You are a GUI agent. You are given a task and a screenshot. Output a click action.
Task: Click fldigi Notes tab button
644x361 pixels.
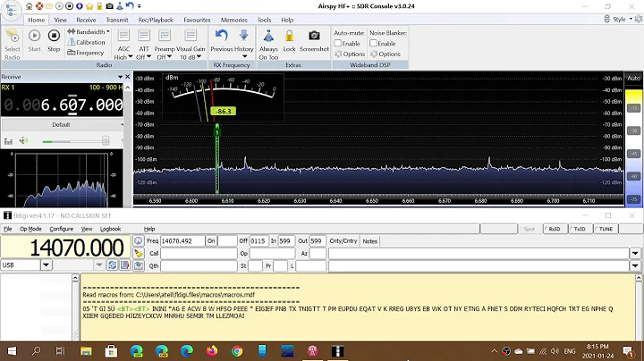tap(369, 241)
